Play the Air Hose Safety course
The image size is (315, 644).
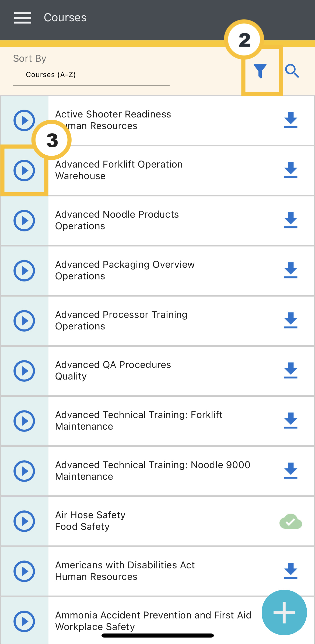pyautogui.click(x=24, y=521)
